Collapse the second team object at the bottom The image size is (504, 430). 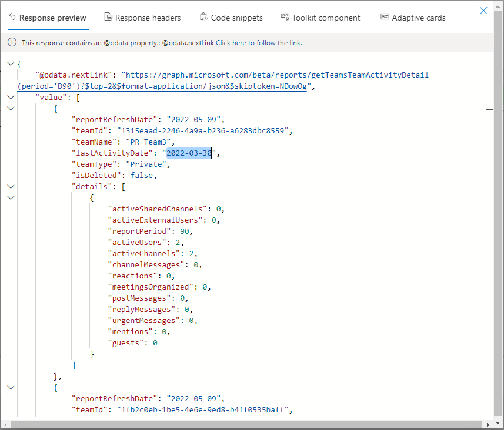(11, 387)
